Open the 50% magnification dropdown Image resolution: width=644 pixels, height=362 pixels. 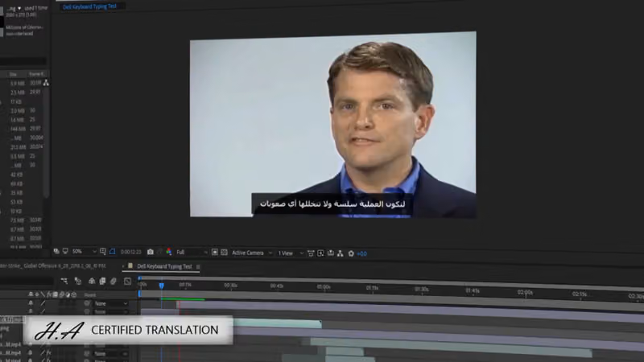click(84, 251)
